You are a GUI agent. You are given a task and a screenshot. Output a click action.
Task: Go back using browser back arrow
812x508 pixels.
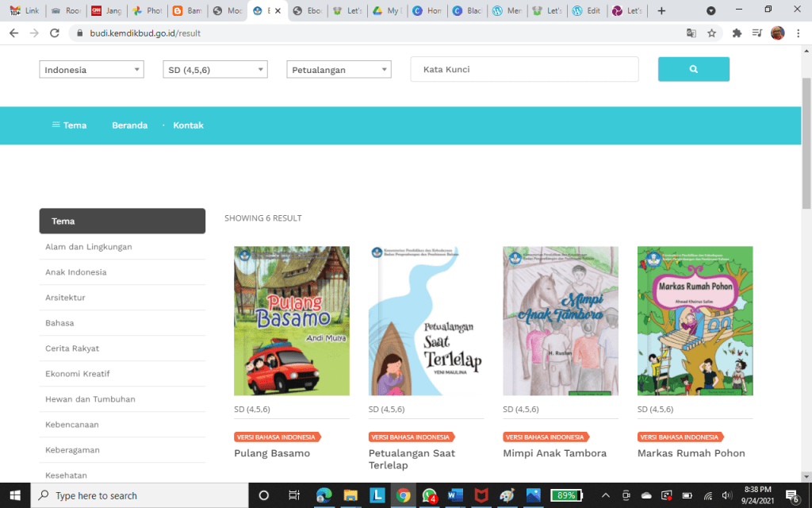tap(13, 33)
